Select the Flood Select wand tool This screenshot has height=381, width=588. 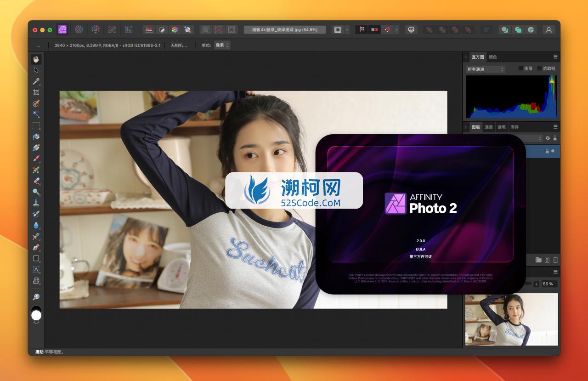click(x=36, y=114)
